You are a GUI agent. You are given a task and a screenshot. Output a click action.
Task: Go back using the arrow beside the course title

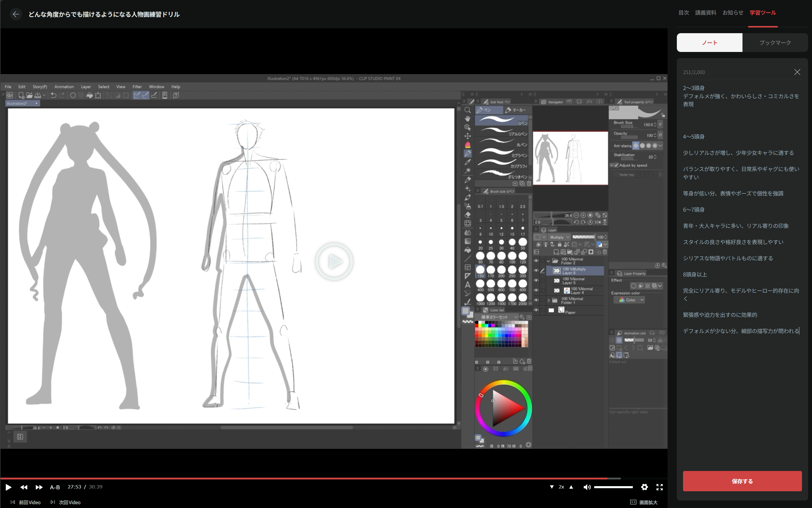click(16, 14)
